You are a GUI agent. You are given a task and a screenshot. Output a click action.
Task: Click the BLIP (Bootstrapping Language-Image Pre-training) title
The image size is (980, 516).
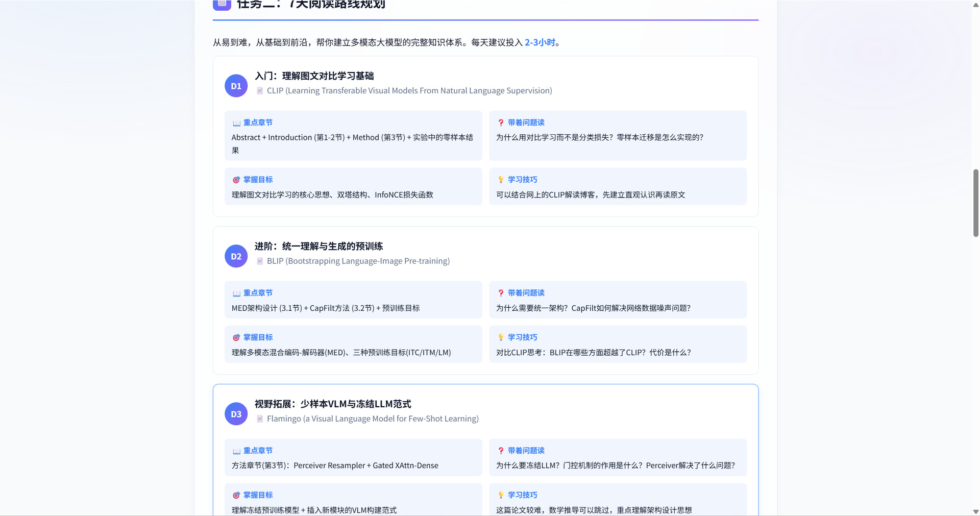[358, 261]
